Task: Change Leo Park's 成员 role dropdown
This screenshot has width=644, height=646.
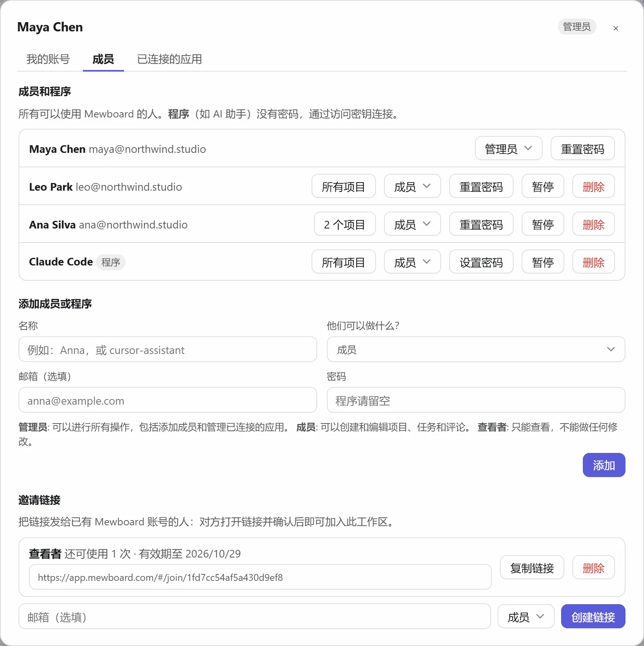Action: pyautogui.click(x=412, y=186)
